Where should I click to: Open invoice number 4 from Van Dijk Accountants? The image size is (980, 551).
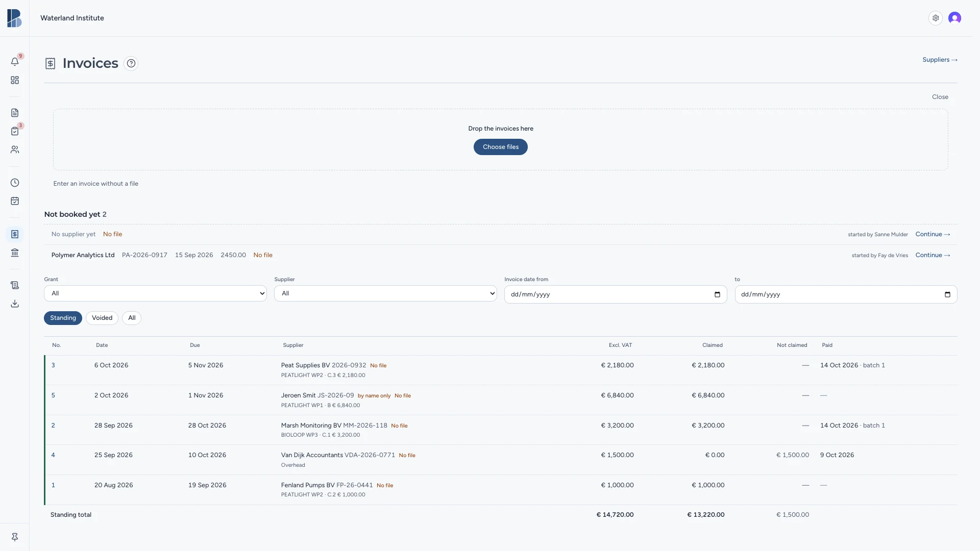click(53, 455)
